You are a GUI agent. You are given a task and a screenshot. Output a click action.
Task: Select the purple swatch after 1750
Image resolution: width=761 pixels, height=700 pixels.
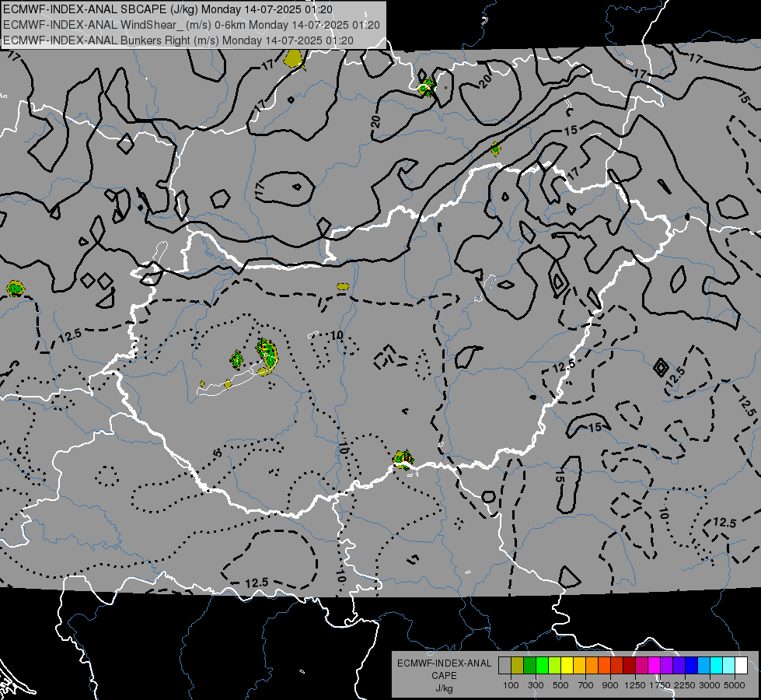667,666
